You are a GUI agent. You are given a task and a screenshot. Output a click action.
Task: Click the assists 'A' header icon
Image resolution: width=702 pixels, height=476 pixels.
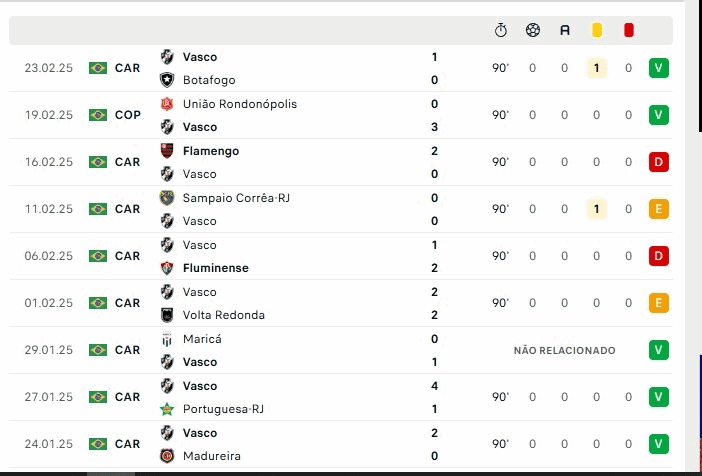point(565,30)
